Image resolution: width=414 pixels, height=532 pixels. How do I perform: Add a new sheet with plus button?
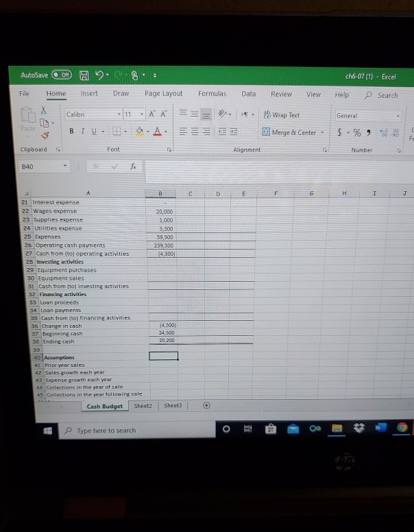click(206, 405)
